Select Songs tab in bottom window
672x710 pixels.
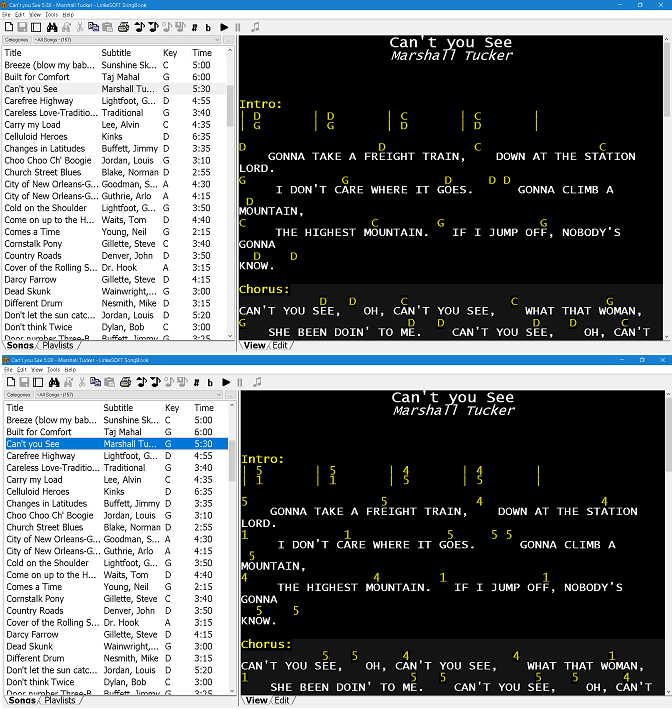[x=22, y=700]
